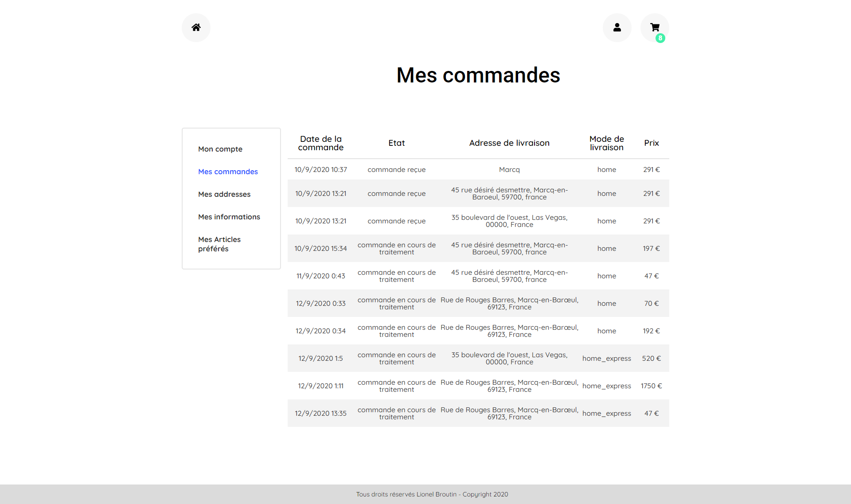Select the order priced 520 €
Image resolution: width=851 pixels, height=504 pixels.
click(651, 359)
